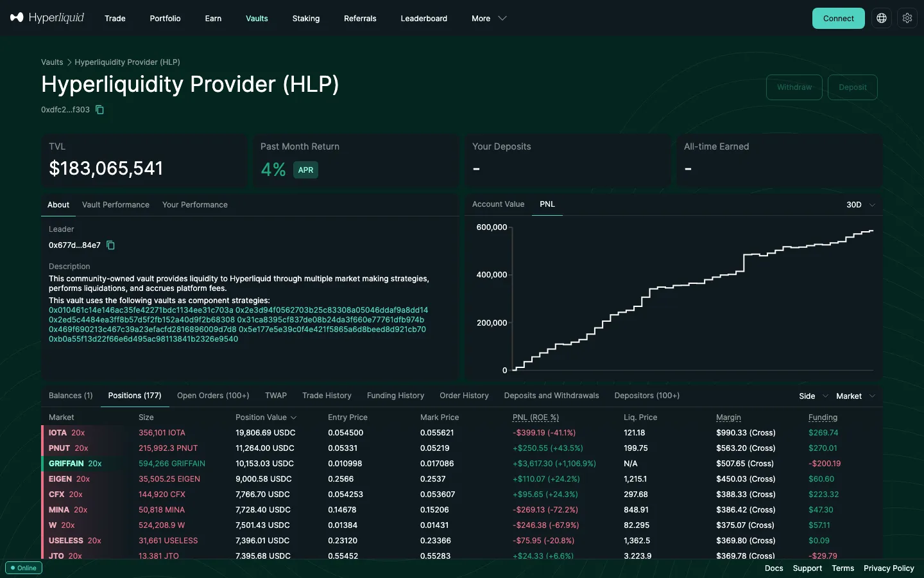
Task: Switch to TWAP tab
Action: tap(276, 396)
